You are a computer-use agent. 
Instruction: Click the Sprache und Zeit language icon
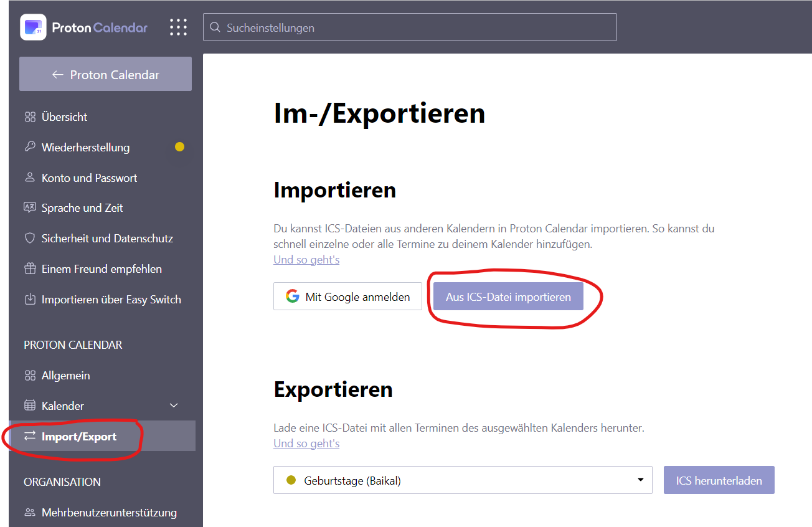30,207
